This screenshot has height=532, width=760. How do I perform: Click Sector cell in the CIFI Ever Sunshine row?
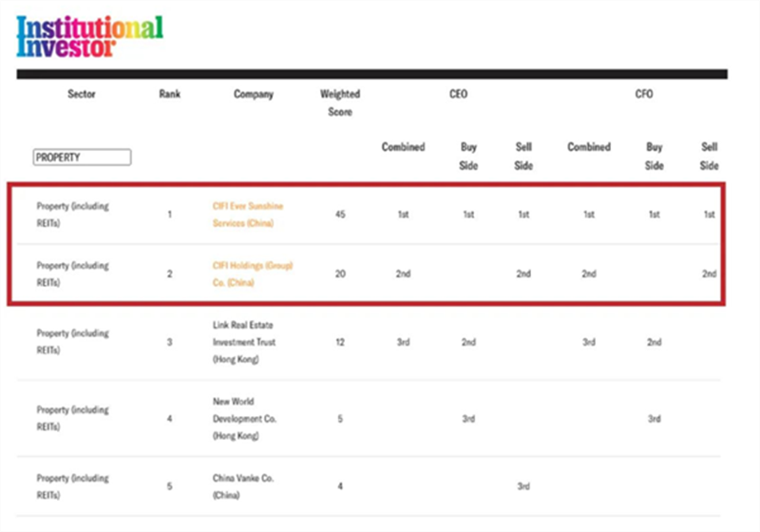click(x=73, y=214)
